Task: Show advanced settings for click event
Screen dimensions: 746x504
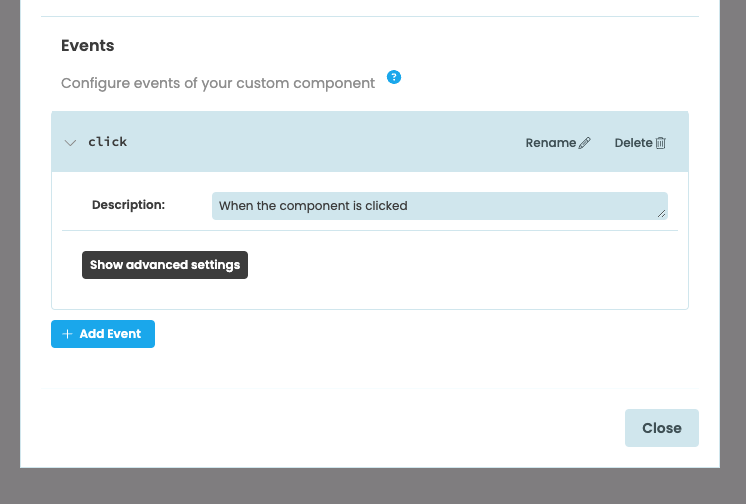Action: (x=165, y=265)
